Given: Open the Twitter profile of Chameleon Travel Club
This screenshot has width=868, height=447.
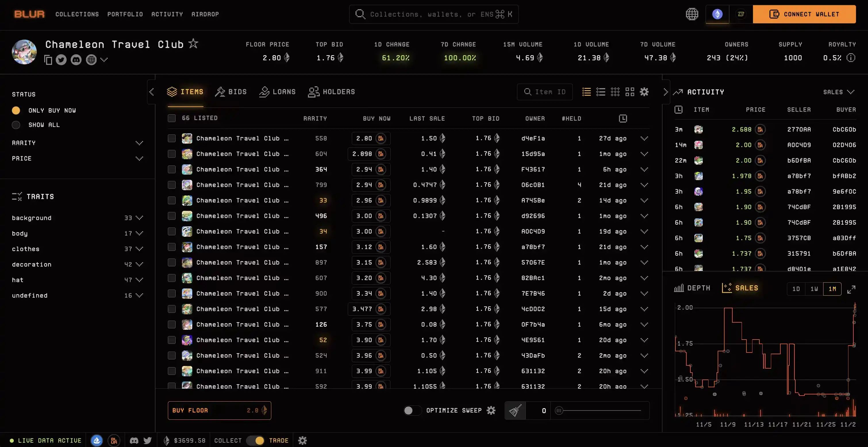Looking at the screenshot, I should coord(61,60).
